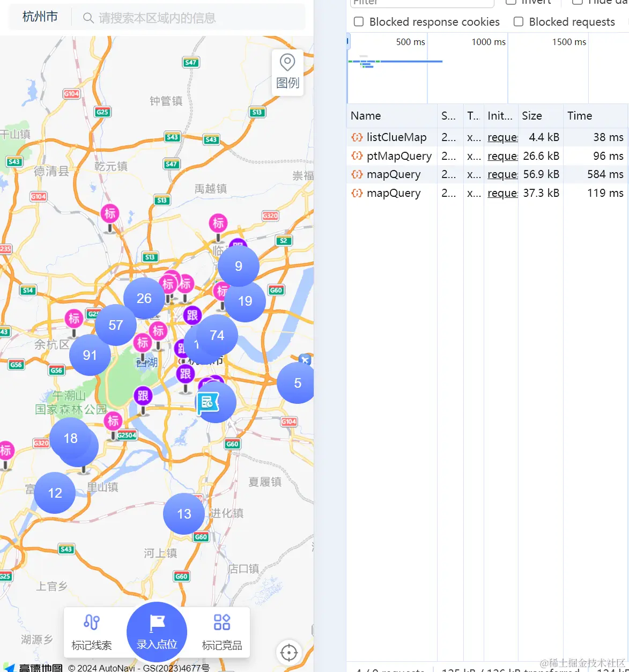Screen dimensions: 629x672
Task: Sort requests by the Name column
Action: tap(365, 116)
